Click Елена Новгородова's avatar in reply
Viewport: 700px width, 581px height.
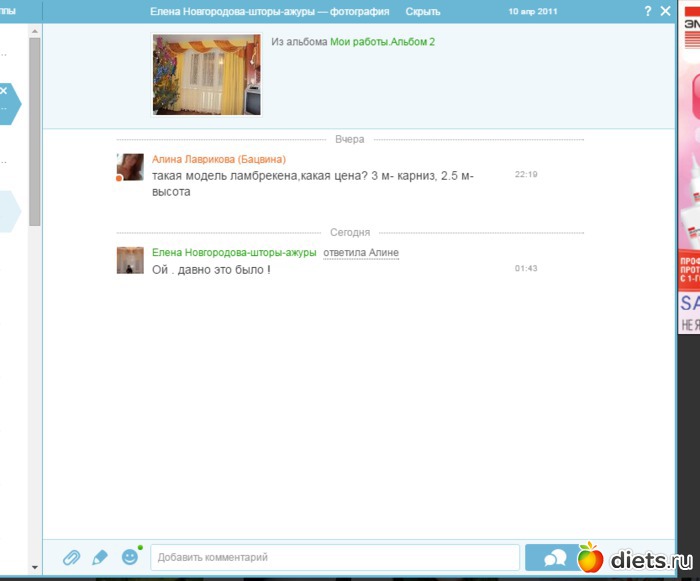coord(130,260)
